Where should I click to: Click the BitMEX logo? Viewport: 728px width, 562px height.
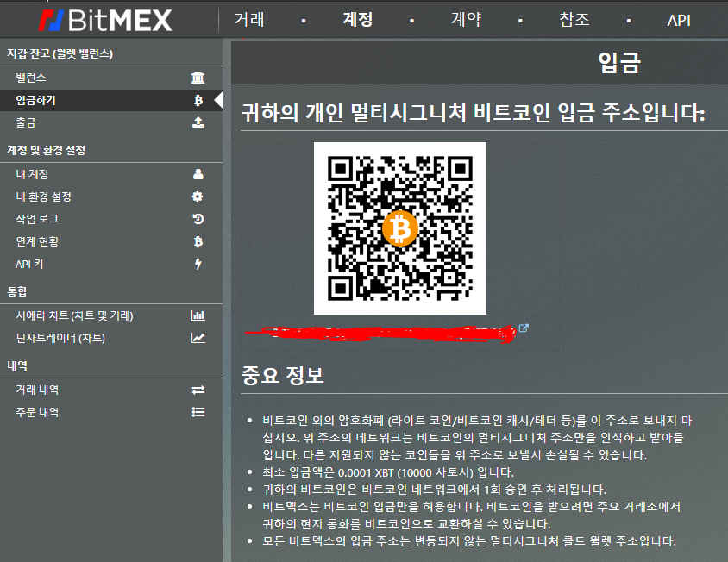(x=105, y=21)
